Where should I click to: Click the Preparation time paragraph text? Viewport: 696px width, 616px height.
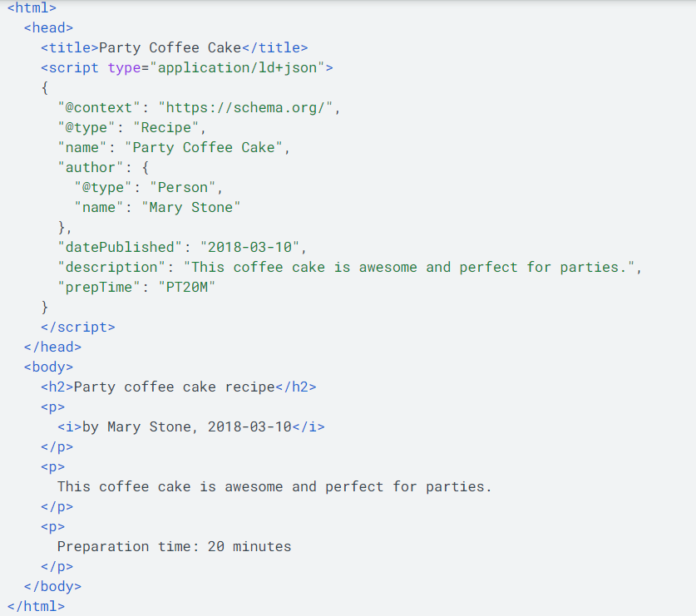click(174, 546)
